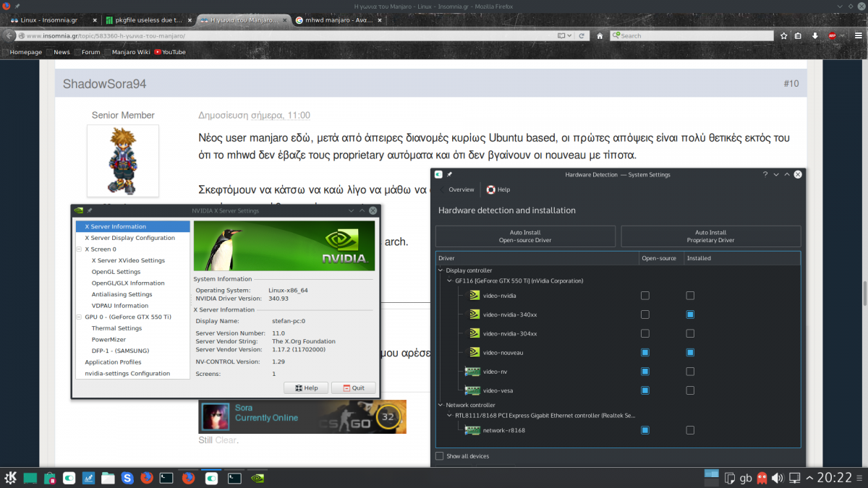This screenshot has width=868, height=488.
Task: Toggle Open-source checkbox for network-r8168
Action: [x=645, y=430]
